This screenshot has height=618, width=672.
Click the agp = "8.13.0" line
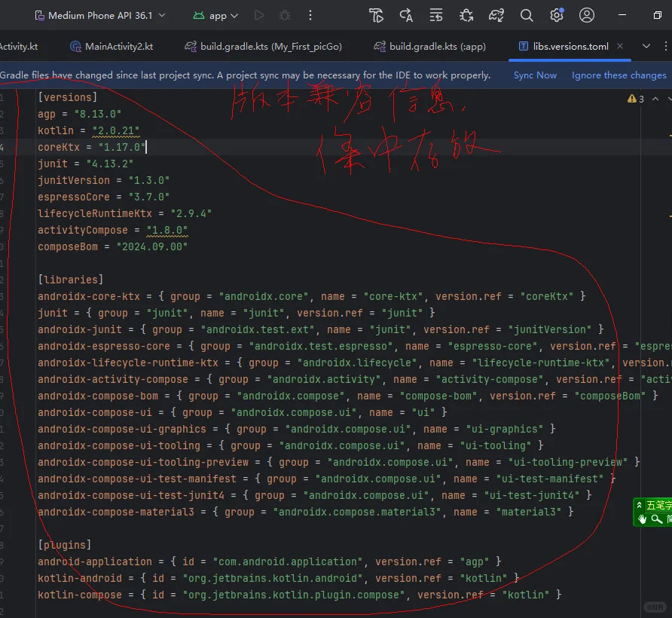point(80,114)
